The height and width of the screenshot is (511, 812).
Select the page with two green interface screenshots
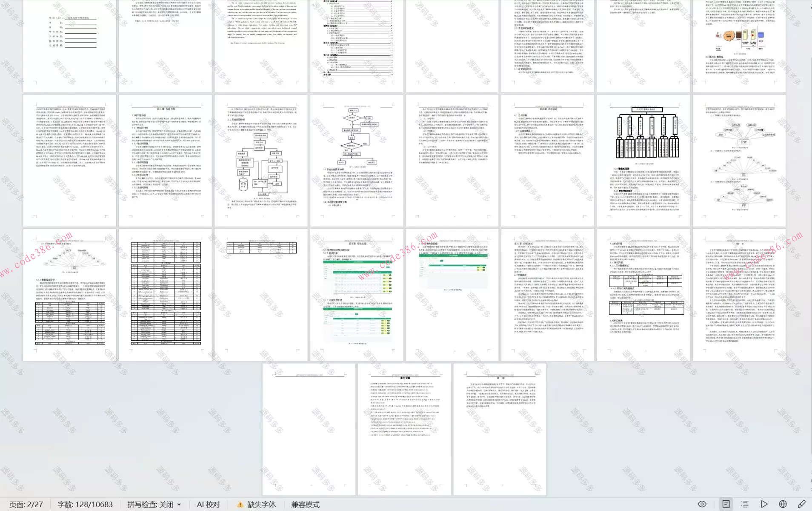(357, 295)
